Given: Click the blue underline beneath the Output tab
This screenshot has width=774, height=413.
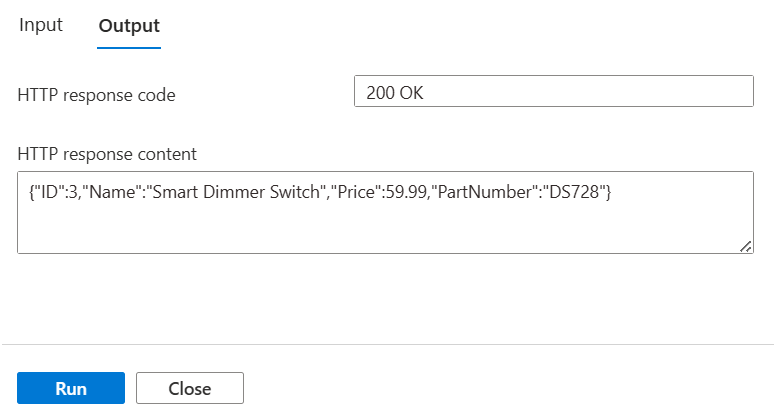Looking at the screenshot, I should [129, 47].
